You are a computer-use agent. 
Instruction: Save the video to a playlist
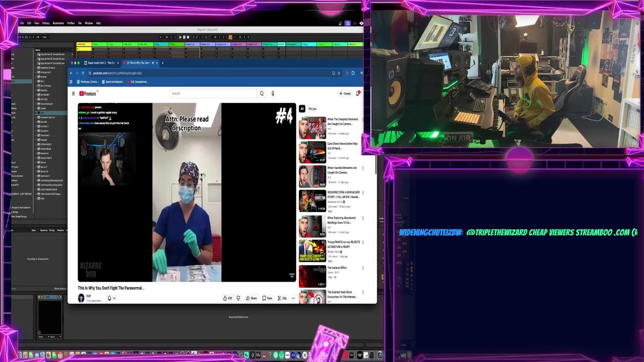(267, 298)
